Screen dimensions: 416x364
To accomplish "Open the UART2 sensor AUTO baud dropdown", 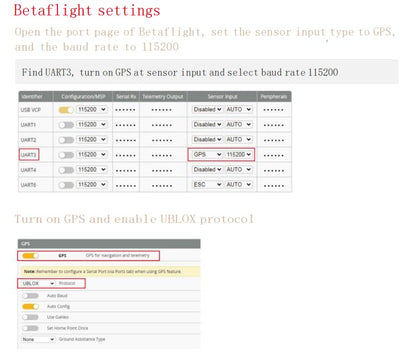I will tap(238, 139).
